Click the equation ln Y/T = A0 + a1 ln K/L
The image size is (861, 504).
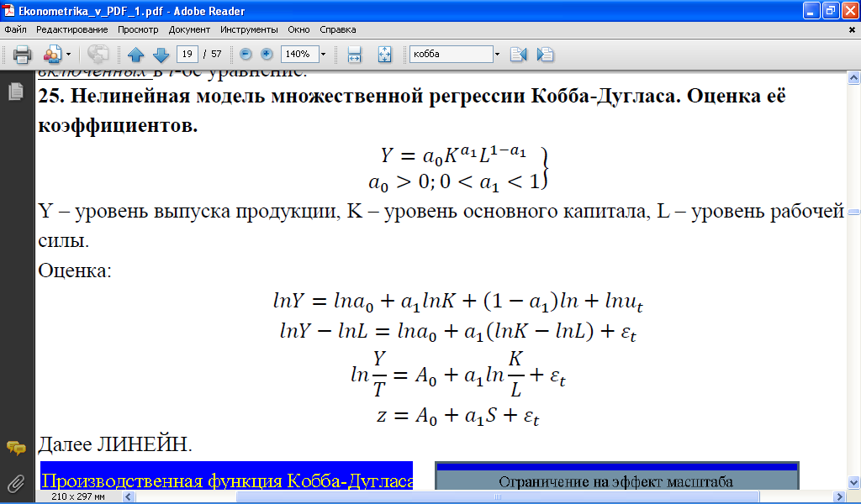click(x=458, y=374)
